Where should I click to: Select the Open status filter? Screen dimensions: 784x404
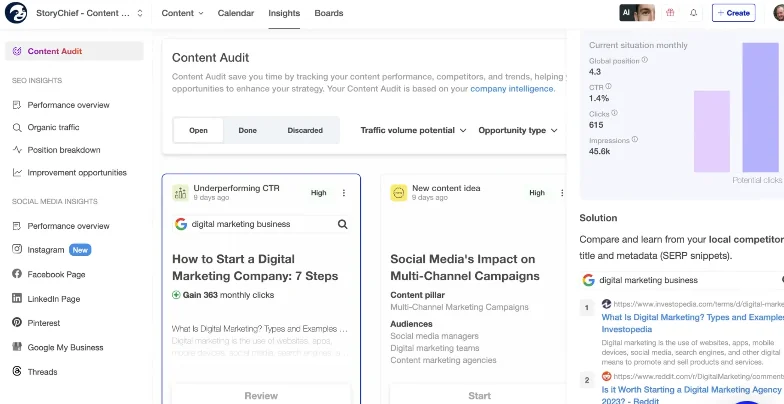click(x=198, y=130)
